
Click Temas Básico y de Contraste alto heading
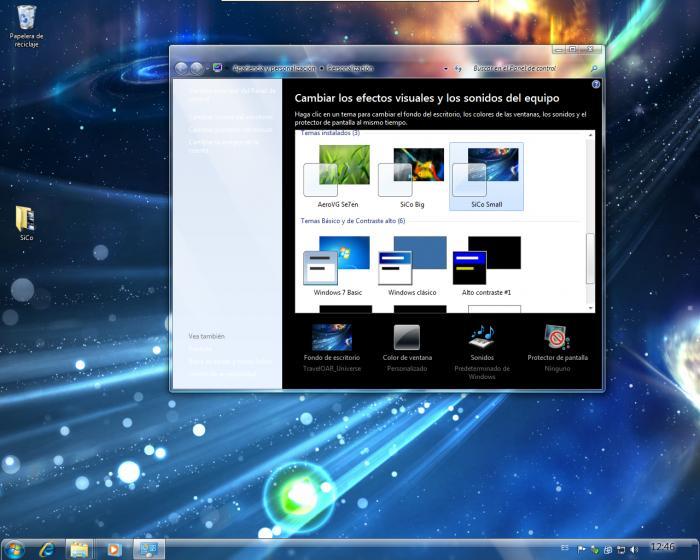coord(353,221)
